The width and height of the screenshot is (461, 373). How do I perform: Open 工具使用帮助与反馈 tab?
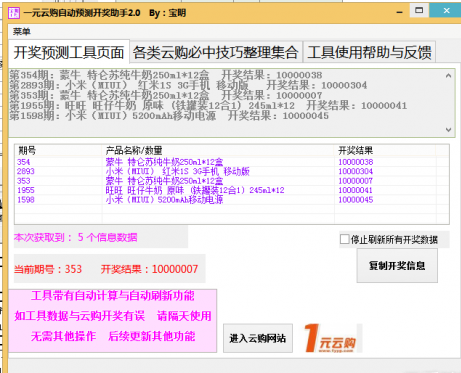point(369,52)
